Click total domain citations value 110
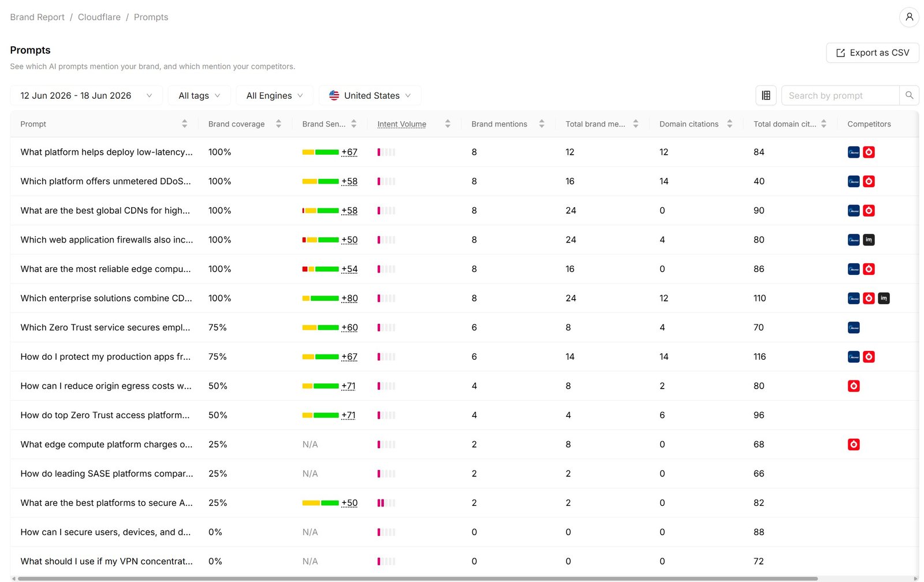 click(x=759, y=298)
